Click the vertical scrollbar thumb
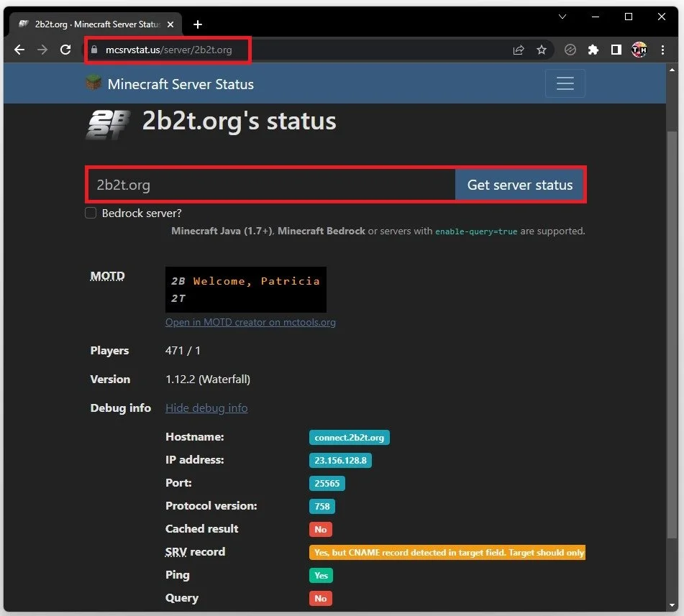The height and width of the screenshot is (616, 684). 672,334
